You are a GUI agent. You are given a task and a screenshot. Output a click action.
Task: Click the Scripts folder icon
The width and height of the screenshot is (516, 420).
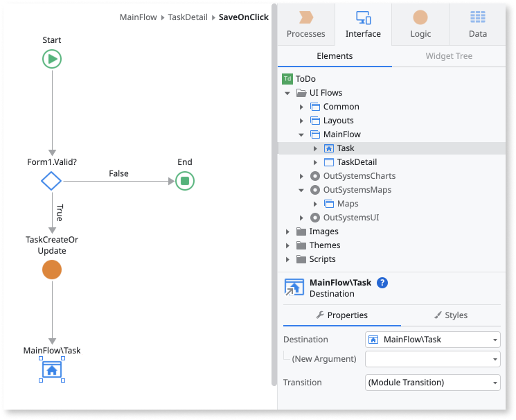coord(301,259)
